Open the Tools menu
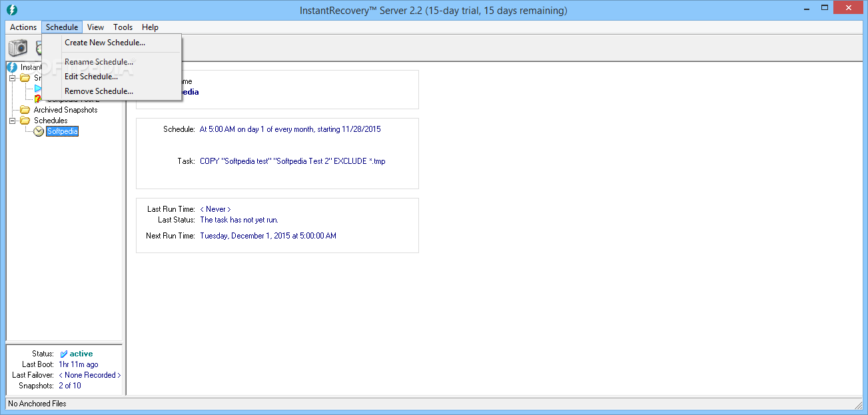The height and width of the screenshot is (415, 868). pos(123,27)
